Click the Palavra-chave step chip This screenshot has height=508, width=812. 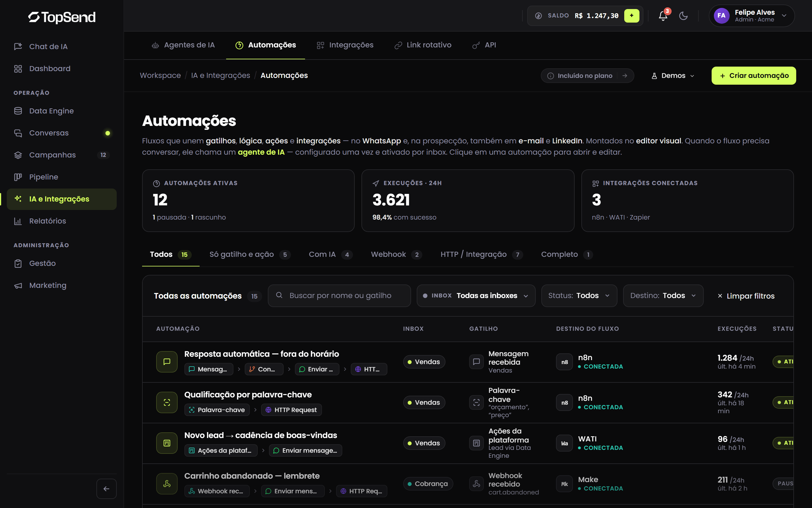217,410
